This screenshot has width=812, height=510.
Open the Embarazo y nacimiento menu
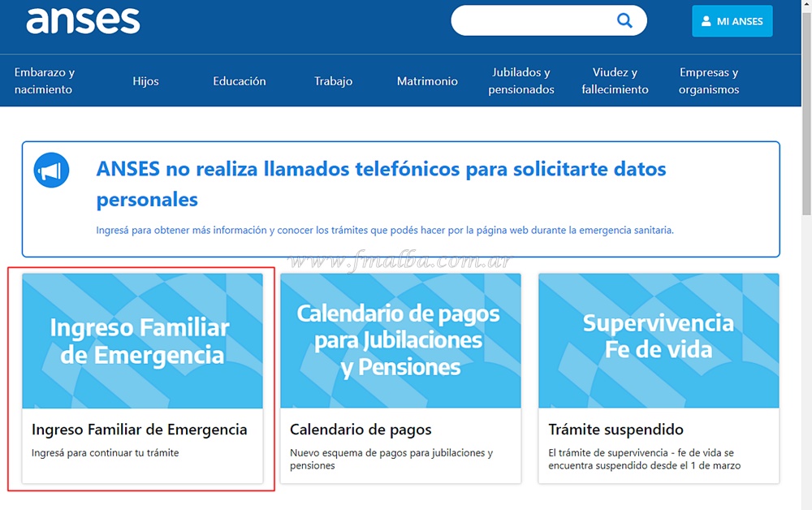point(45,80)
